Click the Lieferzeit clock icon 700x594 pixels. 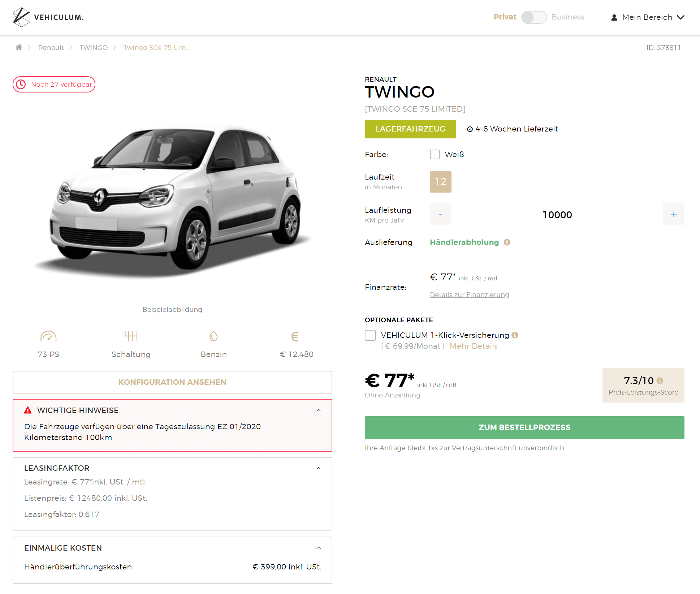coord(470,129)
